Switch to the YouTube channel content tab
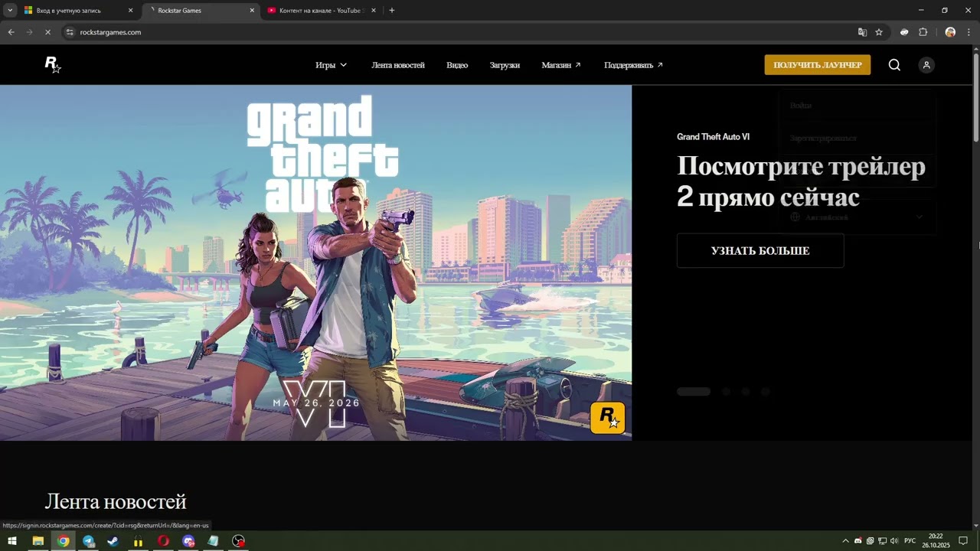 click(322, 11)
